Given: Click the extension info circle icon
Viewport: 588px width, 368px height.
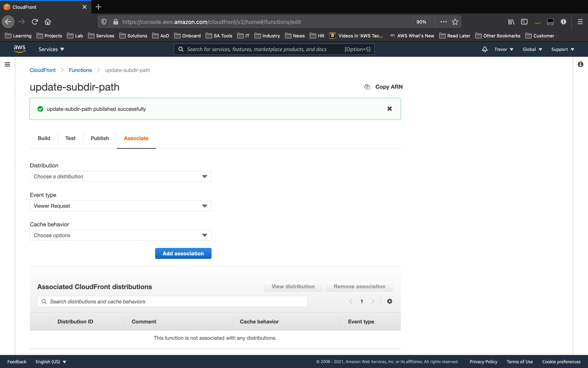Looking at the screenshot, I should point(563,22).
